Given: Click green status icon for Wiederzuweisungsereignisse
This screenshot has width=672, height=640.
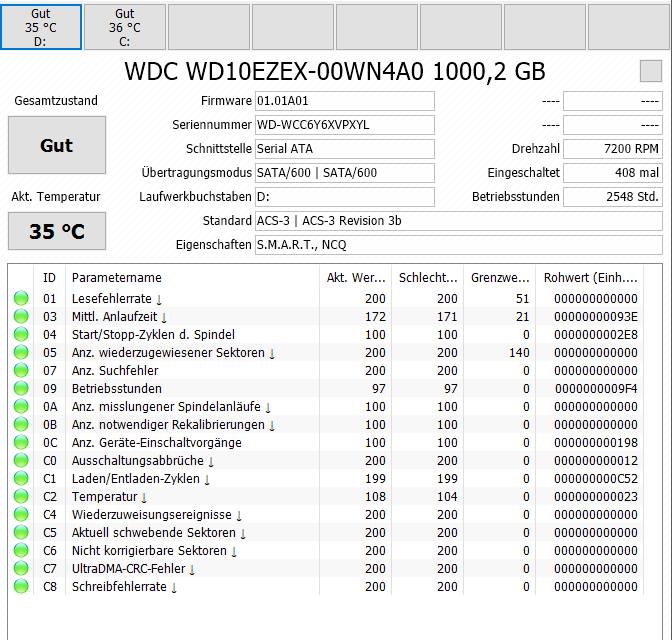Looking at the screenshot, I should (x=21, y=514).
